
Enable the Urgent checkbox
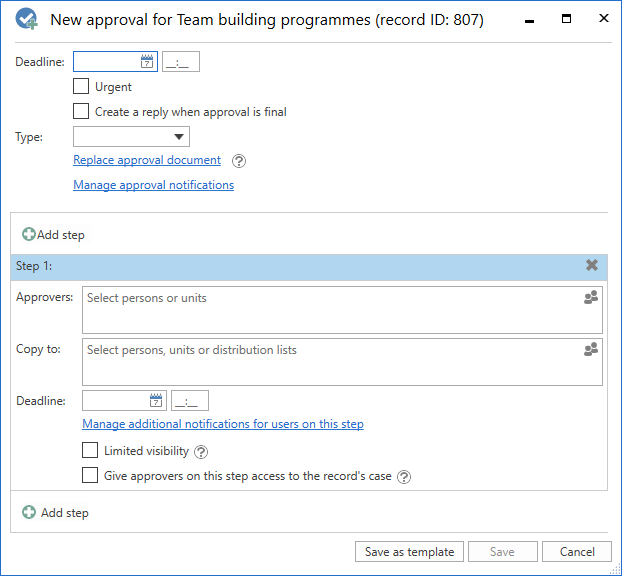[x=81, y=87]
